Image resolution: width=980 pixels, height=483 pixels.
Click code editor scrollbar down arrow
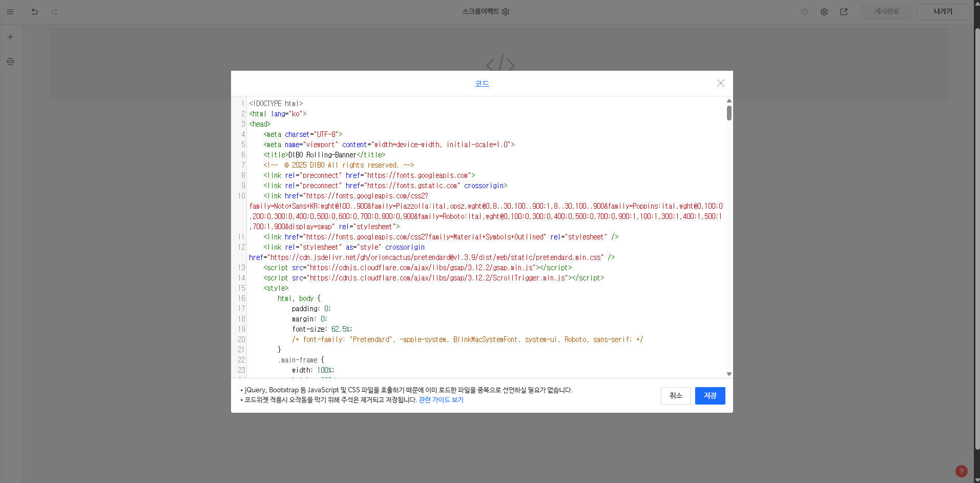pos(729,374)
